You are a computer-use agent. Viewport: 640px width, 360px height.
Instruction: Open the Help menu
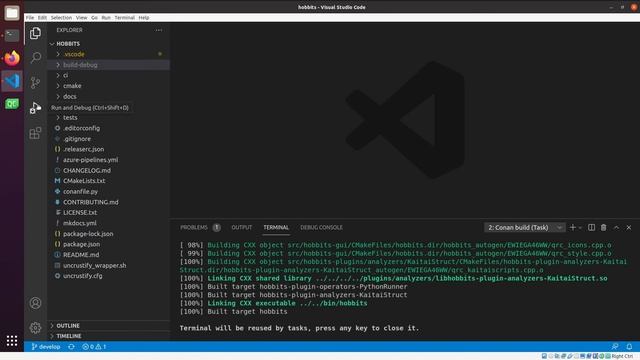click(x=144, y=18)
